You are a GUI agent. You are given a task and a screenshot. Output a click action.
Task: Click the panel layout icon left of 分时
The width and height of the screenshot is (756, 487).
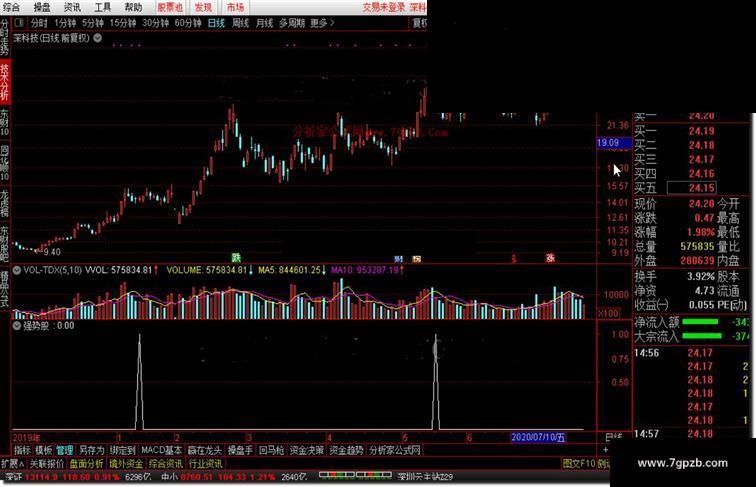19,23
